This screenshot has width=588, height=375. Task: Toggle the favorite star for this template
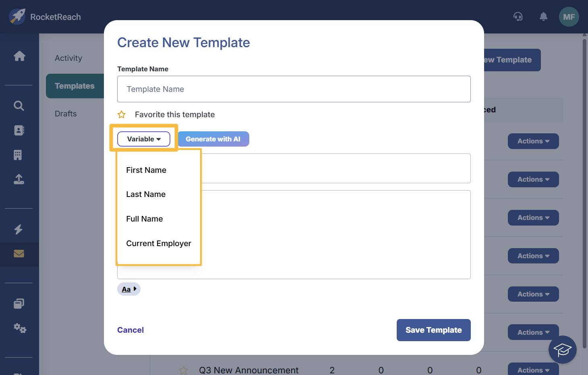click(x=122, y=115)
